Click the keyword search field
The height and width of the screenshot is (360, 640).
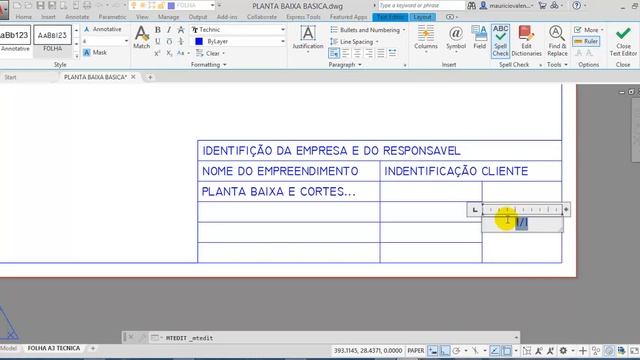(421, 5)
